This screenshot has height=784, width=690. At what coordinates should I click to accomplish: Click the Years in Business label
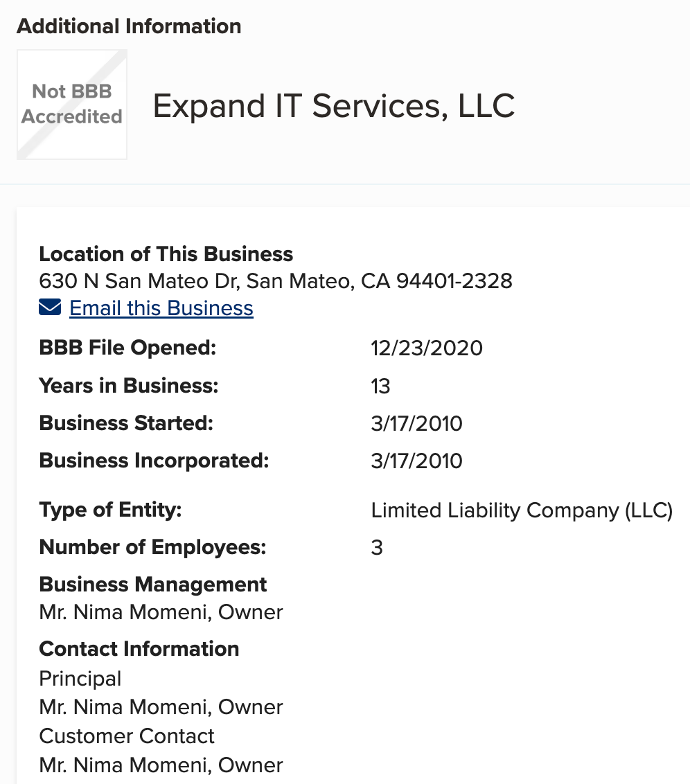(128, 386)
